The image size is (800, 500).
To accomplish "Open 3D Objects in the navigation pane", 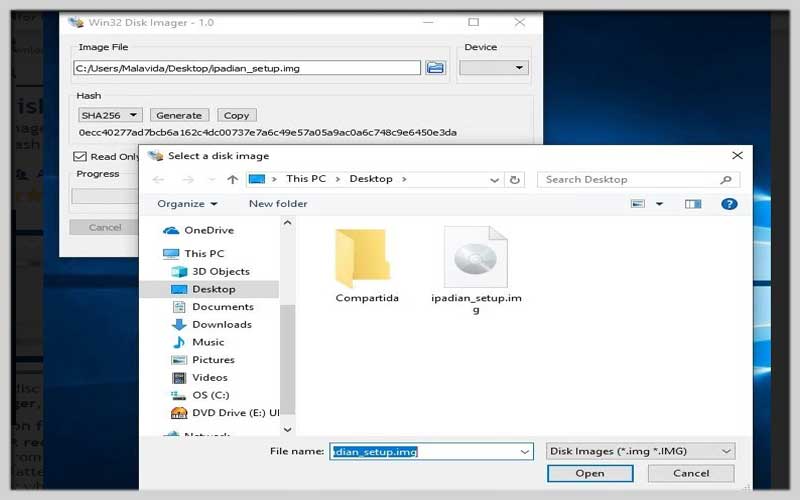I will (x=210, y=271).
